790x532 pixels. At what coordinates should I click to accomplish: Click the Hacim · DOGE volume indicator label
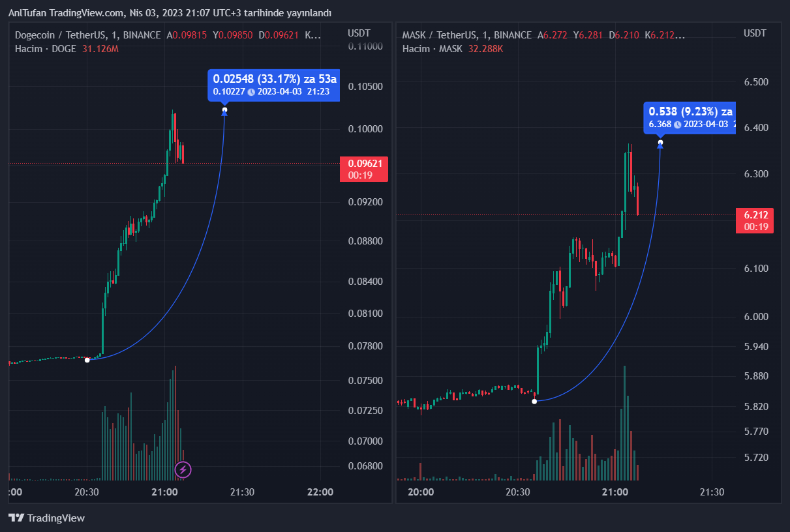point(46,48)
